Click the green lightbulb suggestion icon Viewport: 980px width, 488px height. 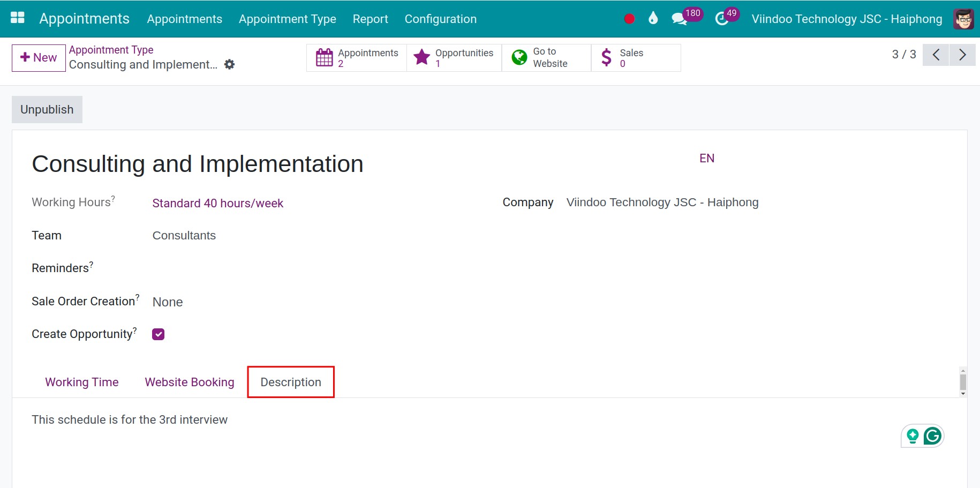point(913,436)
